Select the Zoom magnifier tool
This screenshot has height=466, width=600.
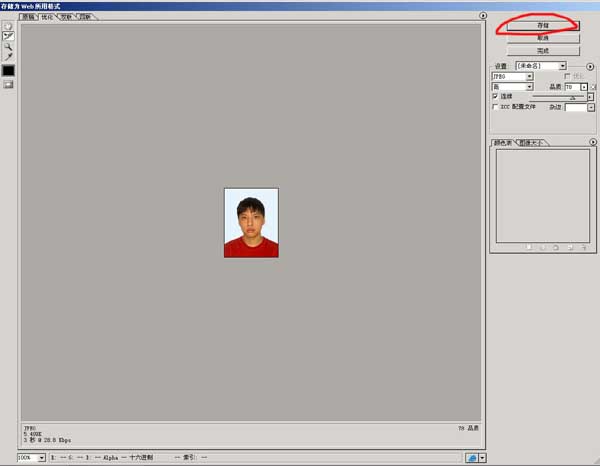click(8, 47)
